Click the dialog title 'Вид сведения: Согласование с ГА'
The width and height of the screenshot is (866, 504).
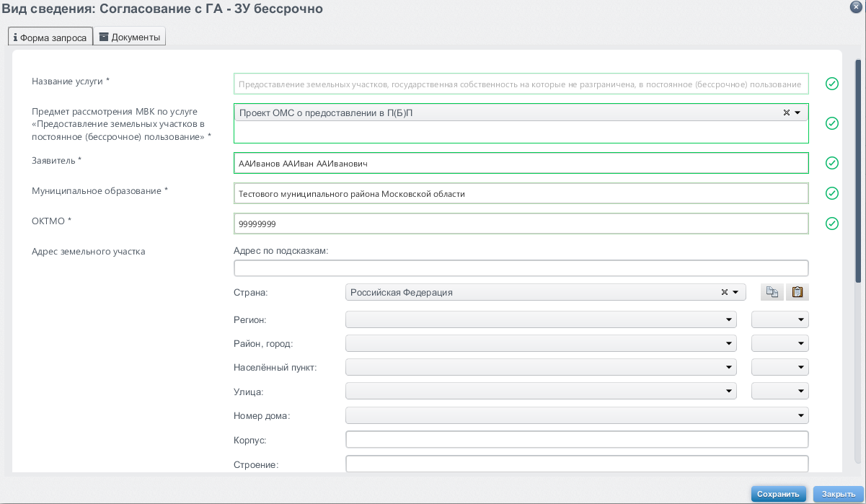click(x=163, y=9)
